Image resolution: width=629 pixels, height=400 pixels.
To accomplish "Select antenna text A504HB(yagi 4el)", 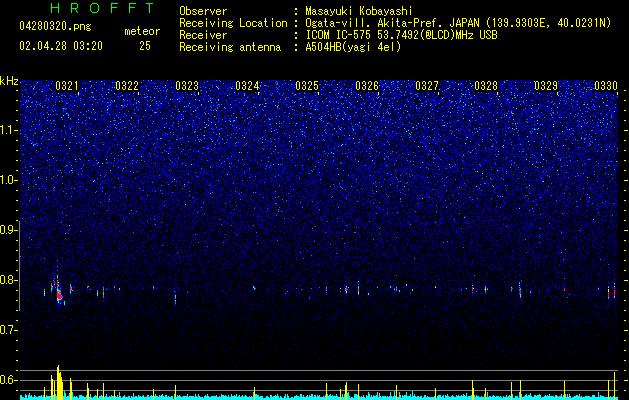I will click(x=353, y=47).
